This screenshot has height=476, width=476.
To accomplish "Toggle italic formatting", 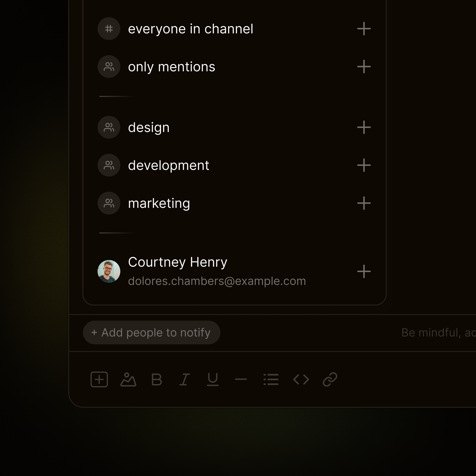I will pyautogui.click(x=185, y=379).
